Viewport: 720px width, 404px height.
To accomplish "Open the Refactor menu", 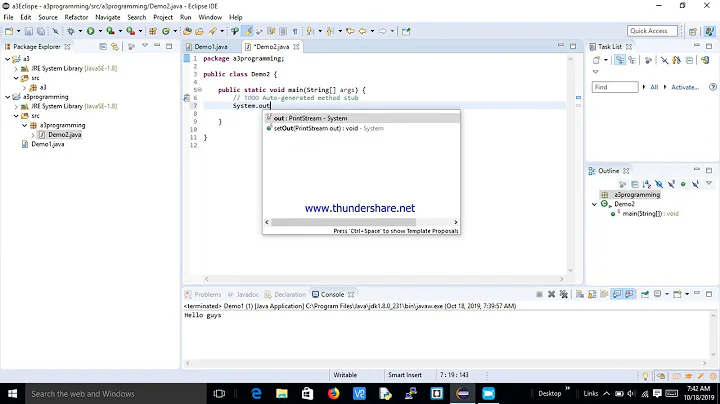I will point(76,17).
